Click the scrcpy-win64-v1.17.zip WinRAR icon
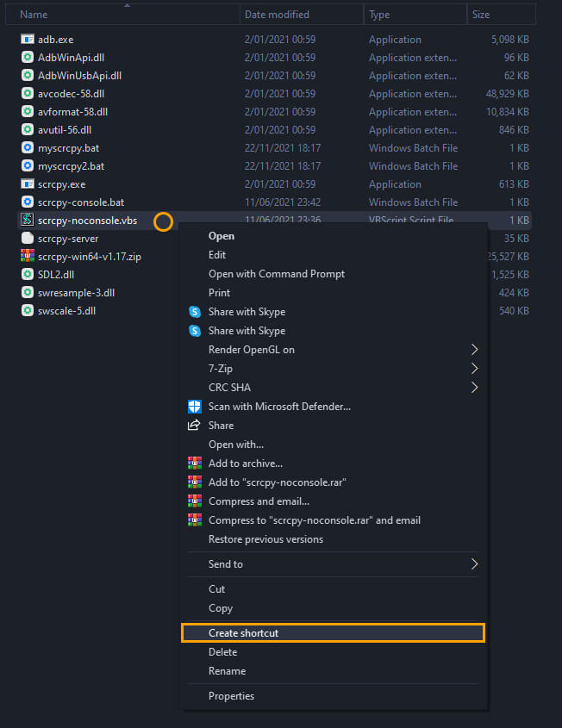The image size is (562, 728). 28,256
